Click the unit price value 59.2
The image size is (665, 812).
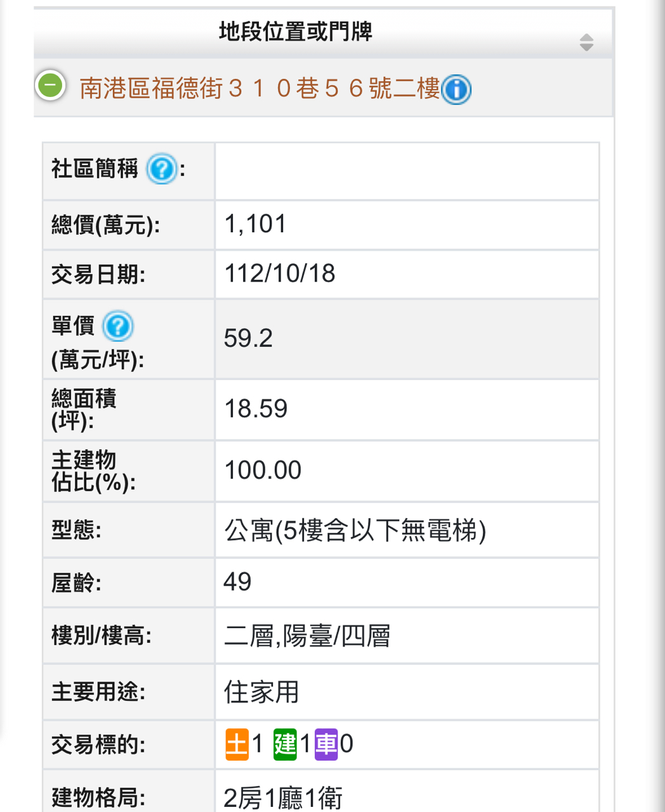pos(248,338)
